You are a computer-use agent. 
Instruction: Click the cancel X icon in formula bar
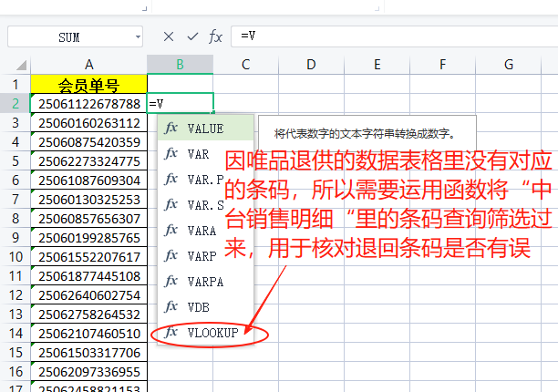coord(169,36)
